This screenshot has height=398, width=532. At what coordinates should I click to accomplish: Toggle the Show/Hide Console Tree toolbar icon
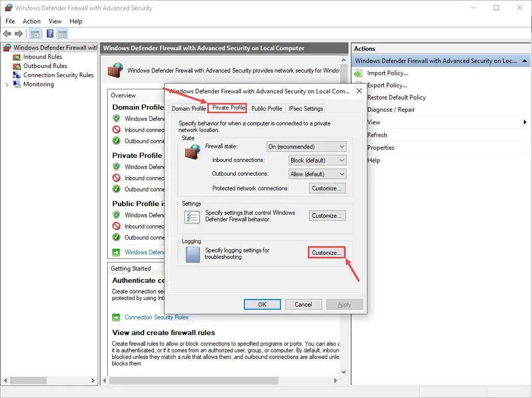[35, 34]
